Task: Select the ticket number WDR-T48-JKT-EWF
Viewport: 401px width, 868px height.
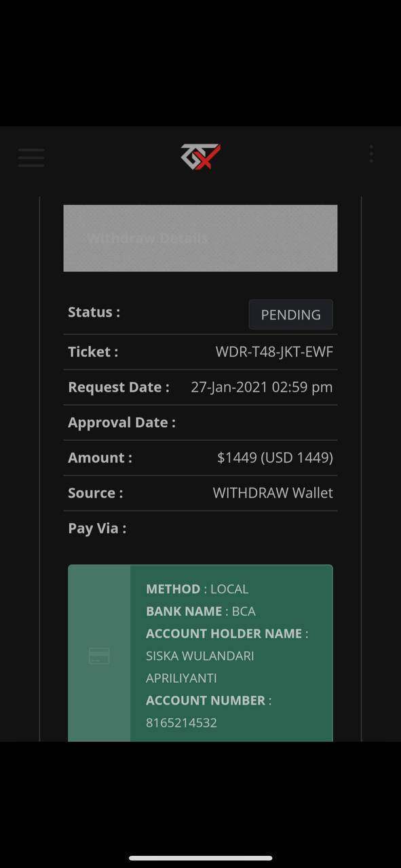Action: (274, 352)
